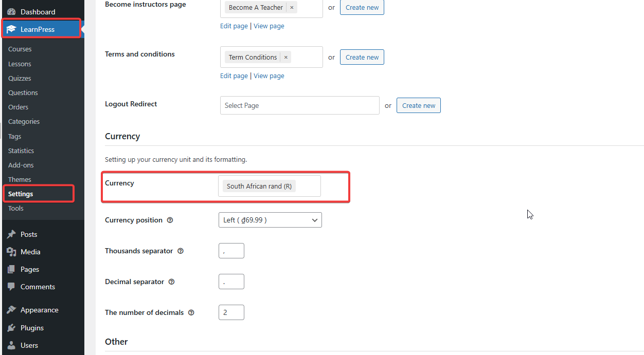The width and height of the screenshot is (644, 355).
Task: Open Logout Redirect Select Page dropdown
Action: 300,105
